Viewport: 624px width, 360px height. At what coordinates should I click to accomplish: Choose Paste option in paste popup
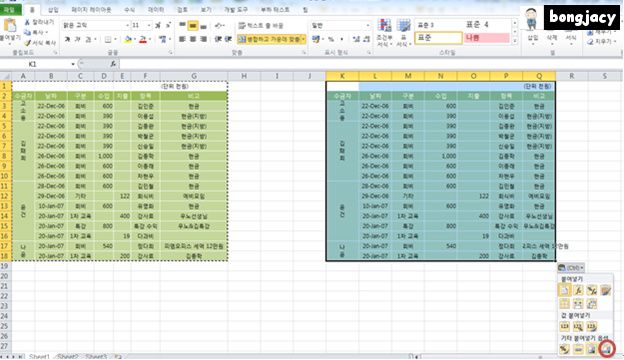(564, 290)
